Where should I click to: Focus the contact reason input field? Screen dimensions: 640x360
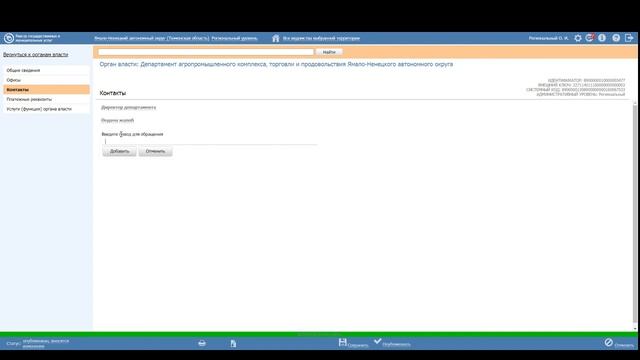(210, 141)
